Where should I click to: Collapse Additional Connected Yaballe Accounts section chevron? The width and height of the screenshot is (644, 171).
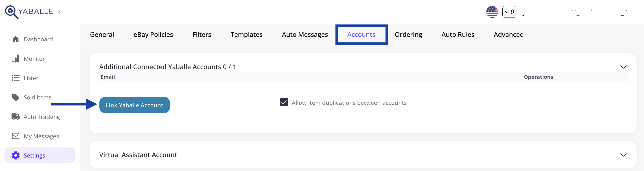tap(623, 67)
